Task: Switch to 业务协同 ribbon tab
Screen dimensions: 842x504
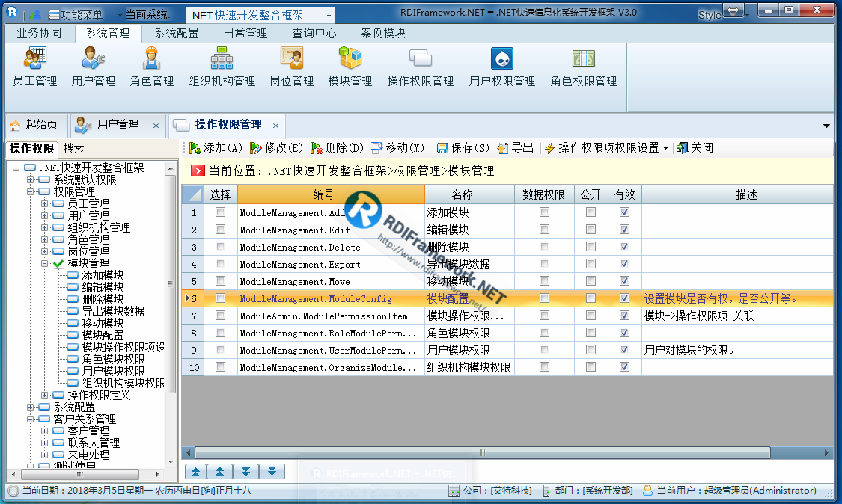Action: coord(39,34)
